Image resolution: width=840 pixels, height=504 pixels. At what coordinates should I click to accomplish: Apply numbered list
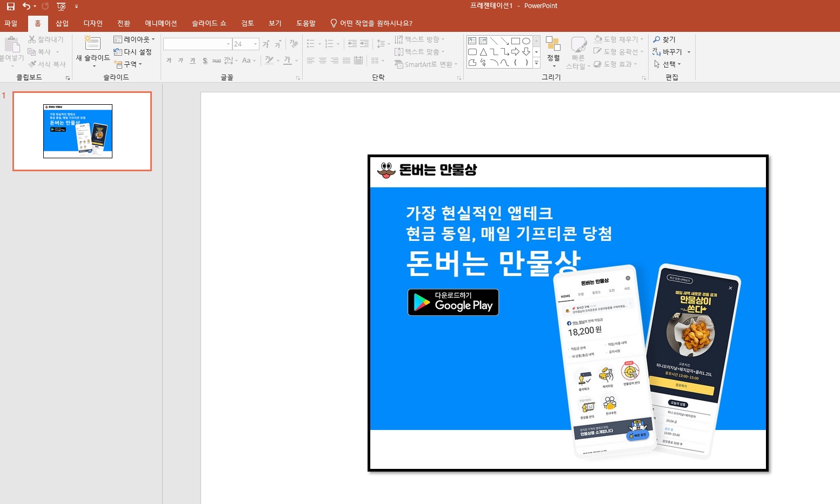click(x=329, y=44)
